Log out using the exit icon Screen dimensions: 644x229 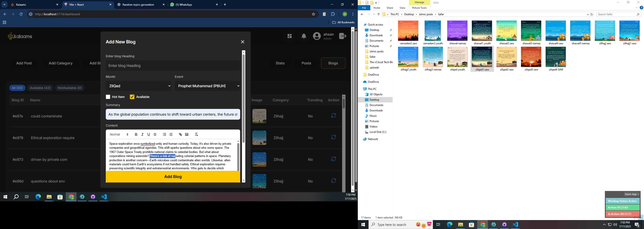(343, 36)
